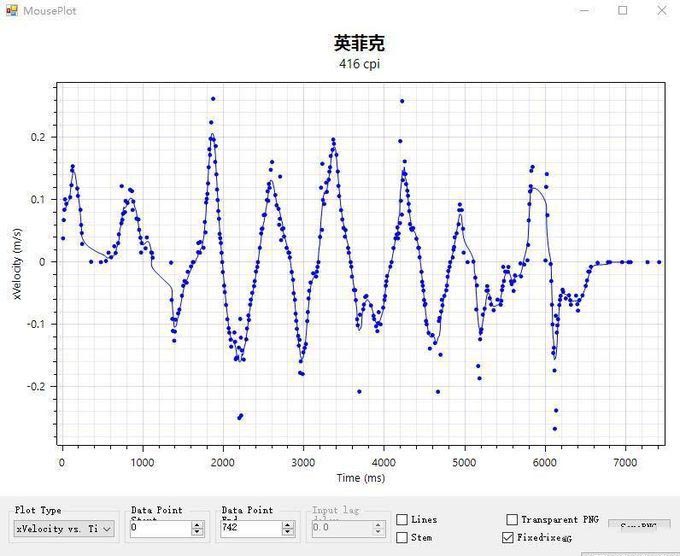Click the Data Point End field showing 742
This screenshot has height=556, width=680.
click(x=251, y=528)
